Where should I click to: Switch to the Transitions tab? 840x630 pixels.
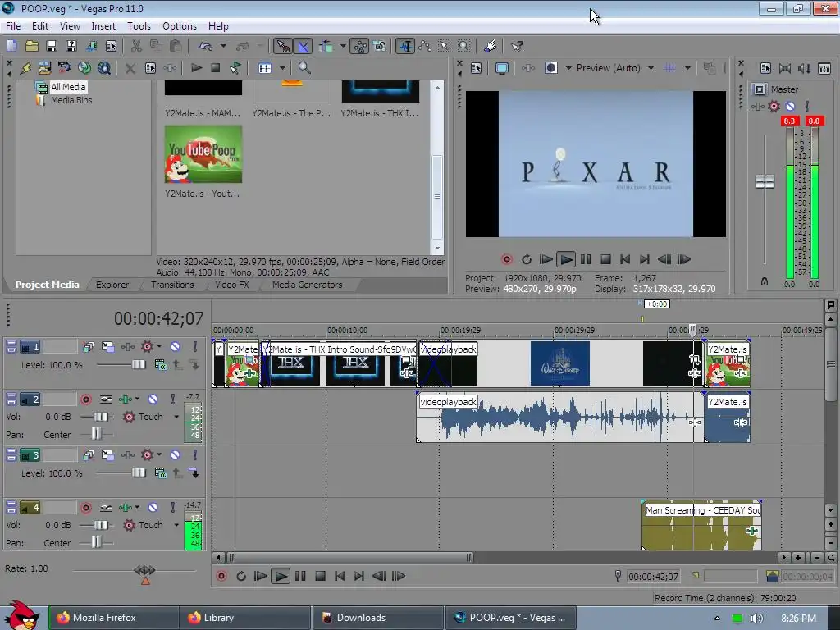tap(172, 285)
